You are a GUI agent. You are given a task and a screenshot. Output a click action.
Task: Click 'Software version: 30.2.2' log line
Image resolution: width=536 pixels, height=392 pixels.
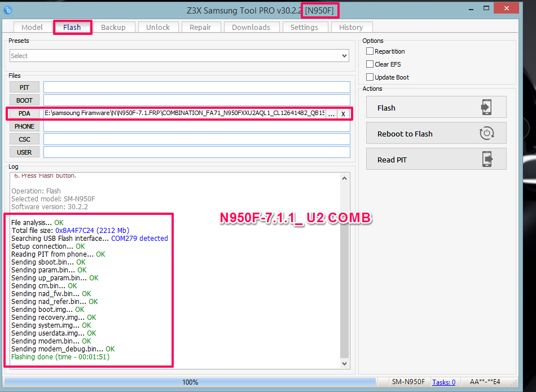[50, 207]
